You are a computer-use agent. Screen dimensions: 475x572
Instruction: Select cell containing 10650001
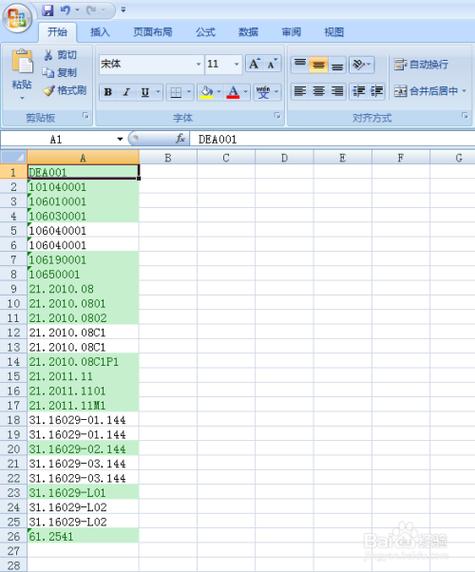(x=83, y=274)
